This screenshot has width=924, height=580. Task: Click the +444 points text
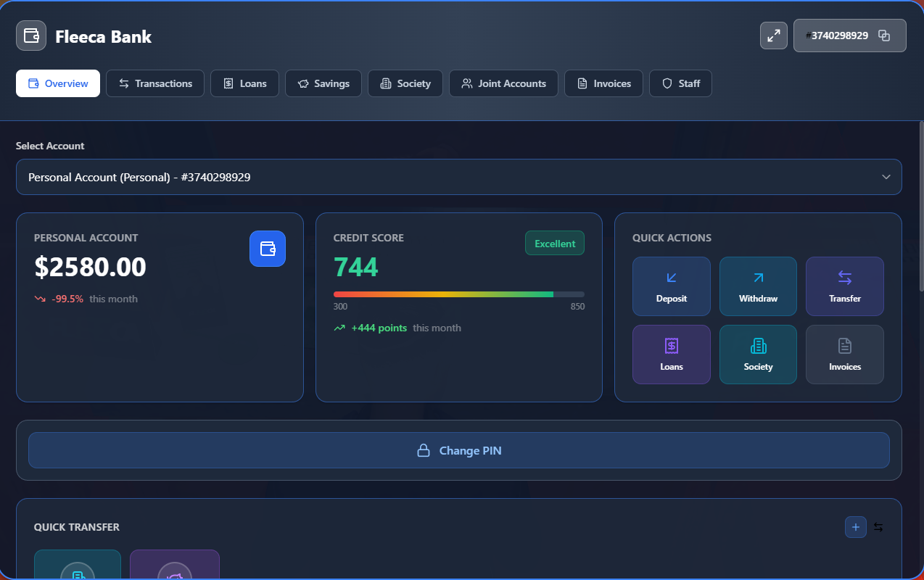[379, 328]
